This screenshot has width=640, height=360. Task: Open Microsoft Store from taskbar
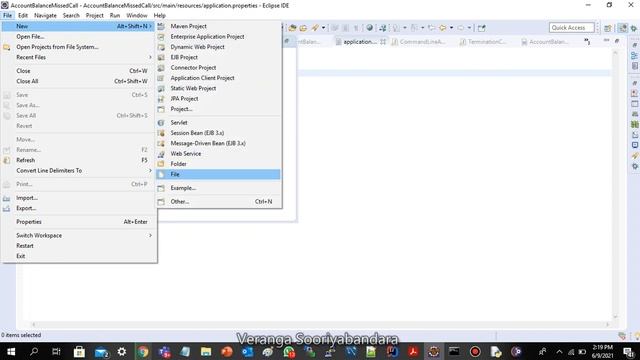[79, 351]
